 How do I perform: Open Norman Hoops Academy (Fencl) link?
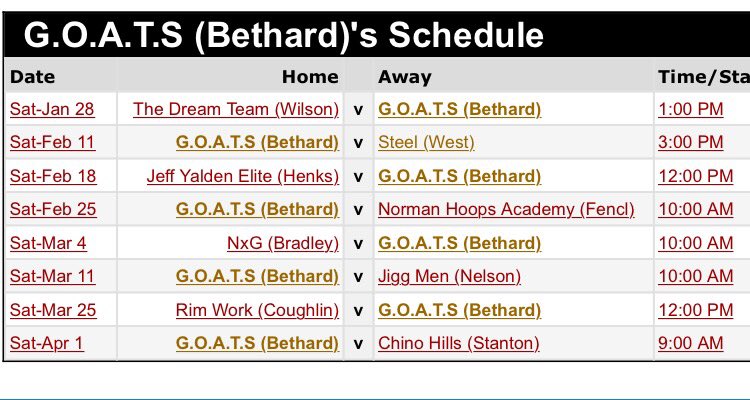click(506, 210)
